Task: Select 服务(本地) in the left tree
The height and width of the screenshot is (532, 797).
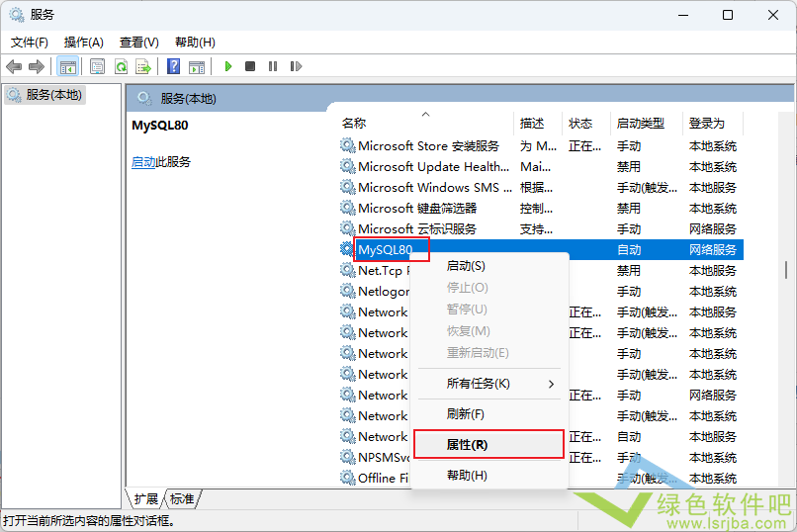Action: pos(46,95)
